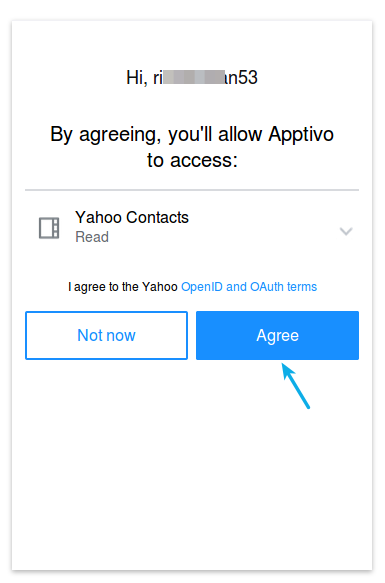Click the empty white area below the buttons
385x583 pixels.
(192, 483)
